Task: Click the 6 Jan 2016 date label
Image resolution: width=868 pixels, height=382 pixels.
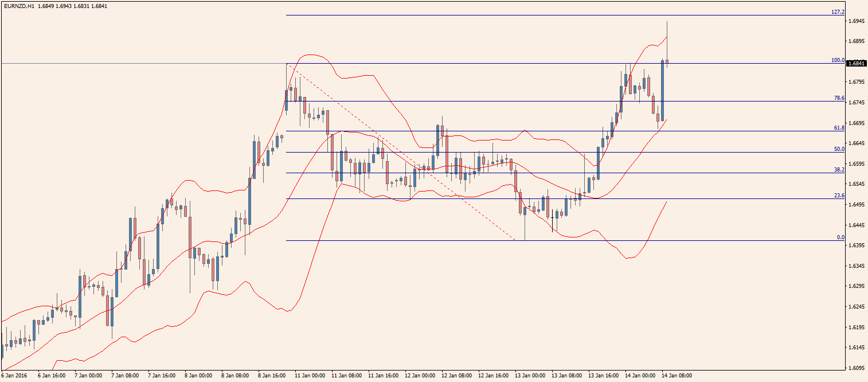Action: pos(13,376)
